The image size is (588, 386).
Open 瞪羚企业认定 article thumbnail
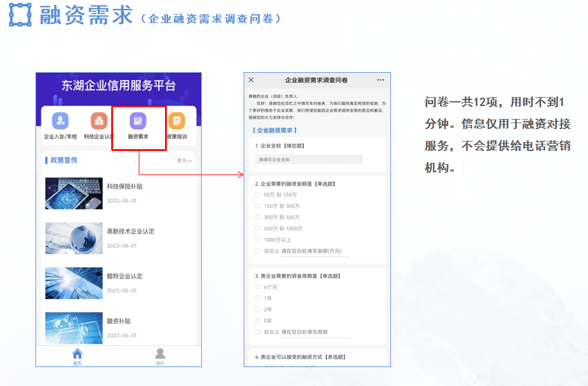pos(74,283)
